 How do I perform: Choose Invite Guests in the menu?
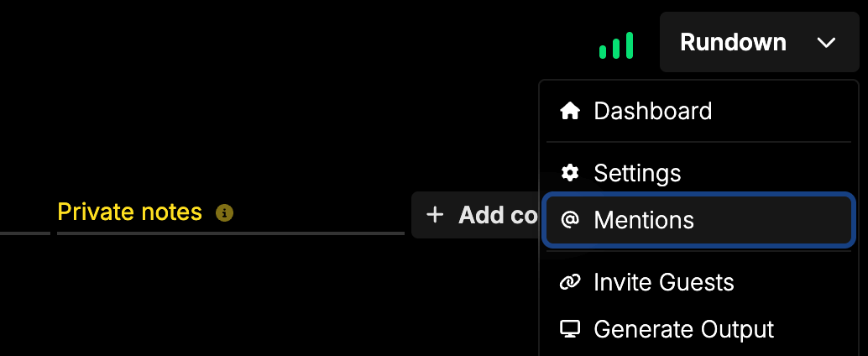point(663,282)
